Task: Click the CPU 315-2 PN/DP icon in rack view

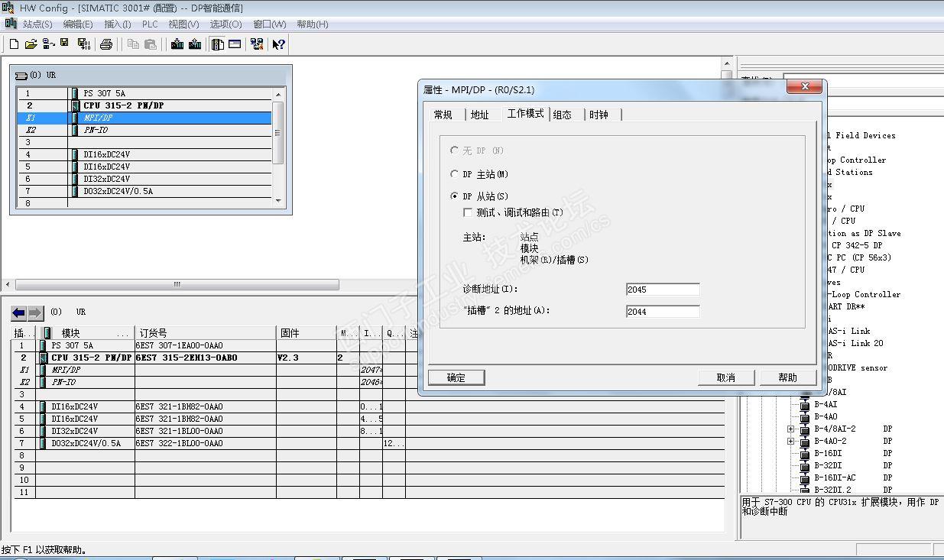Action: click(75, 105)
